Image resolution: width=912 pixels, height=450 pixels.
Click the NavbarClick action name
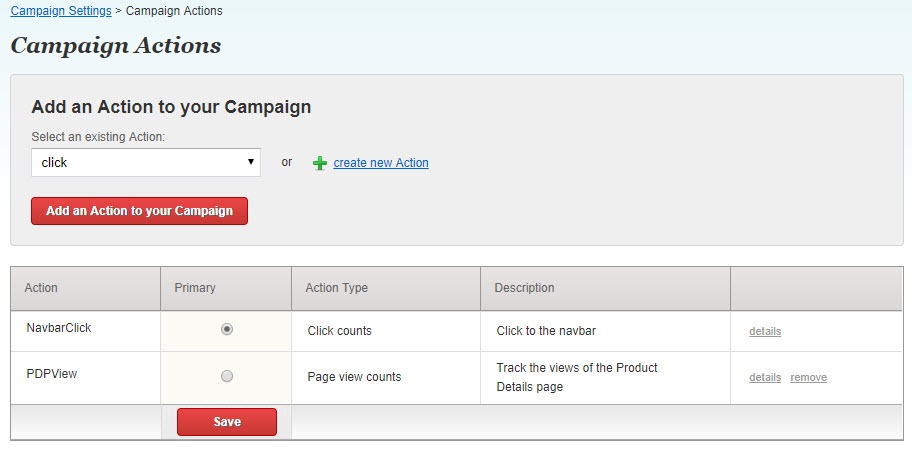point(59,328)
